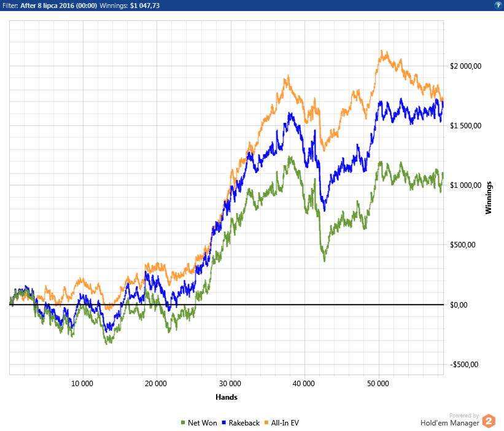The height and width of the screenshot is (431, 504).
Task: Click the -$500,00 axis label
Action: pyautogui.click(x=464, y=365)
